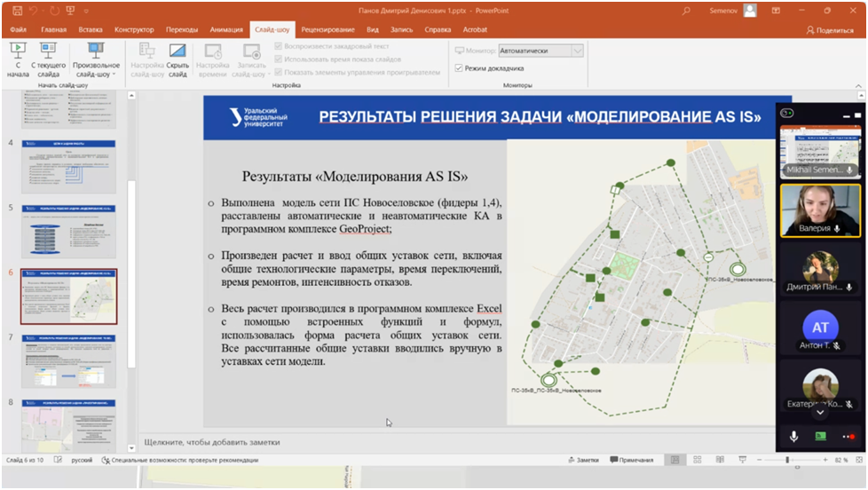Viewport: 868px width, 490px height.
Task: Switch to the Acrobat ribbon tab
Action: (x=475, y=29)
